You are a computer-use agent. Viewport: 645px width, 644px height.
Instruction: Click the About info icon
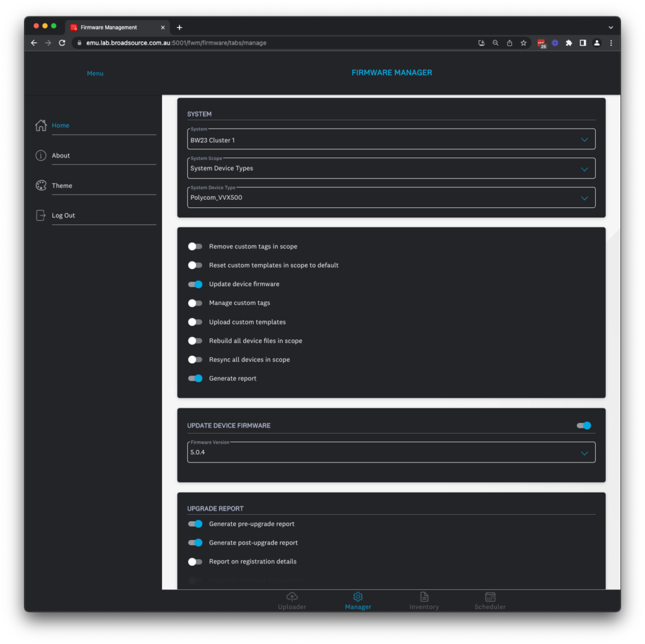[41, 155]
